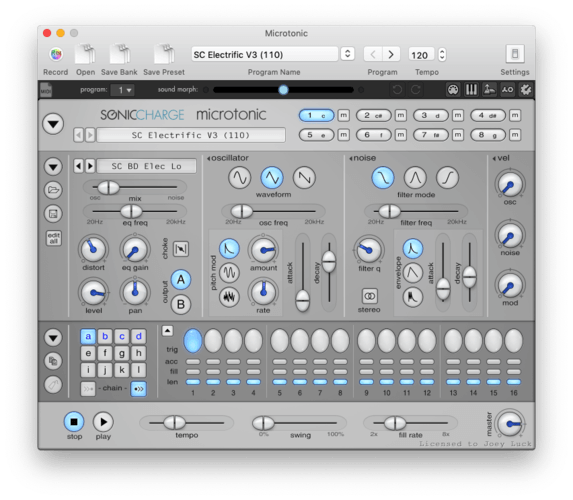Collapse the oscillator section arrow
This screenshot has height=500, width=573.
[209, 158]
